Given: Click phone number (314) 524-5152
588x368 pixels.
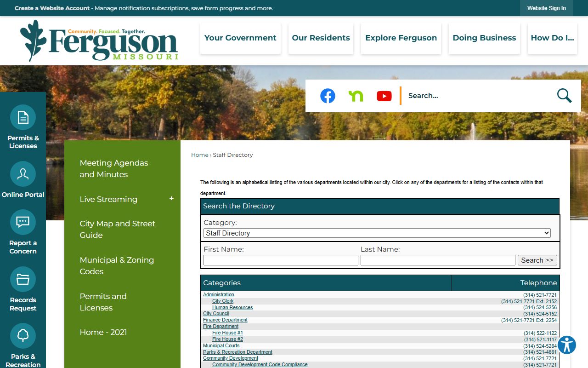Looking at the screenshot, I should coord(540,314).
